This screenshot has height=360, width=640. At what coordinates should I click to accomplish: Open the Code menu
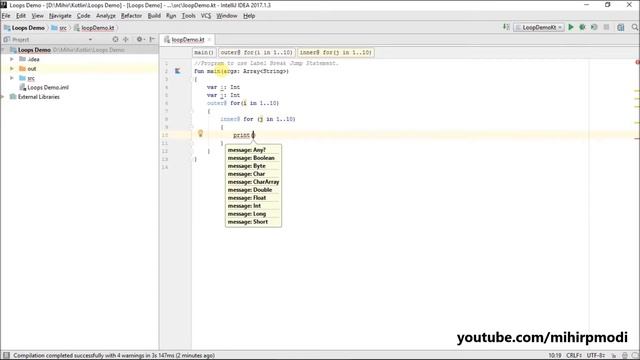pos(83,16)
